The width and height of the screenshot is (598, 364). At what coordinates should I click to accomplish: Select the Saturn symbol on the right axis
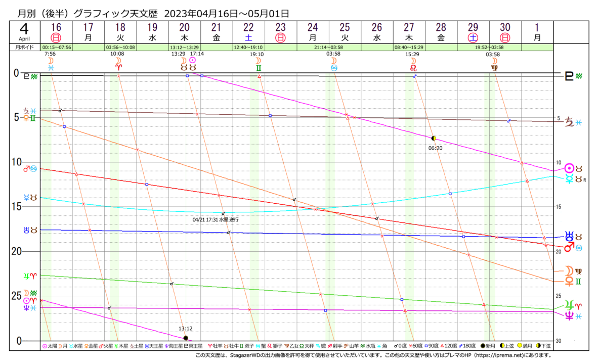[x=570, y=122]
